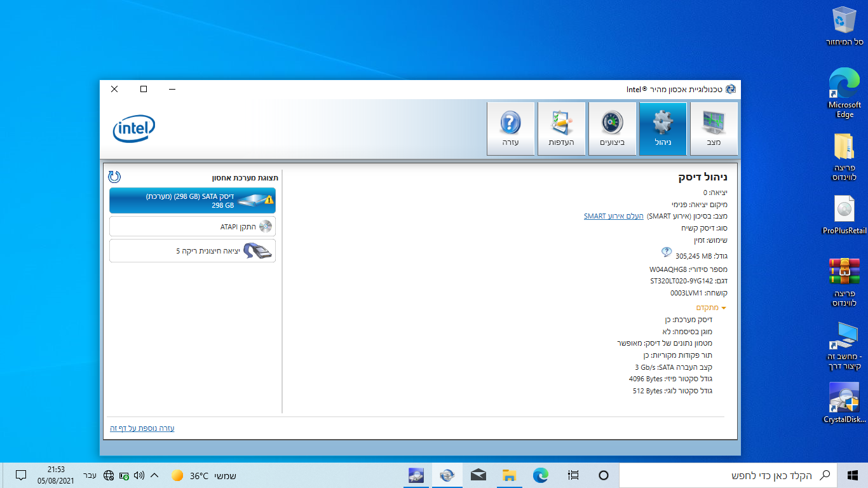The width and height of the screenshot is (868, 488).
Task: Click the warning icon on the SATA disk
Action: point(269,200)
